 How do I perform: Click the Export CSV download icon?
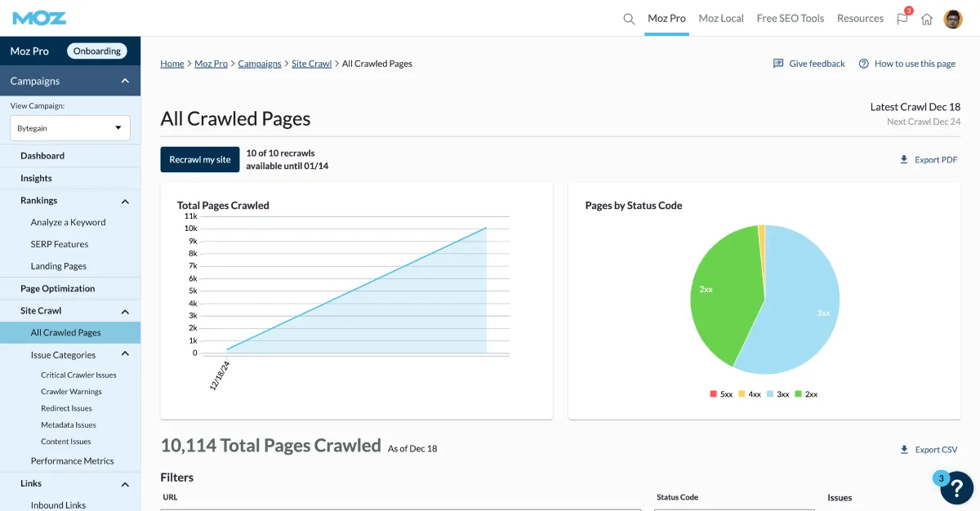pyautogui.click(x=904, y=449)
